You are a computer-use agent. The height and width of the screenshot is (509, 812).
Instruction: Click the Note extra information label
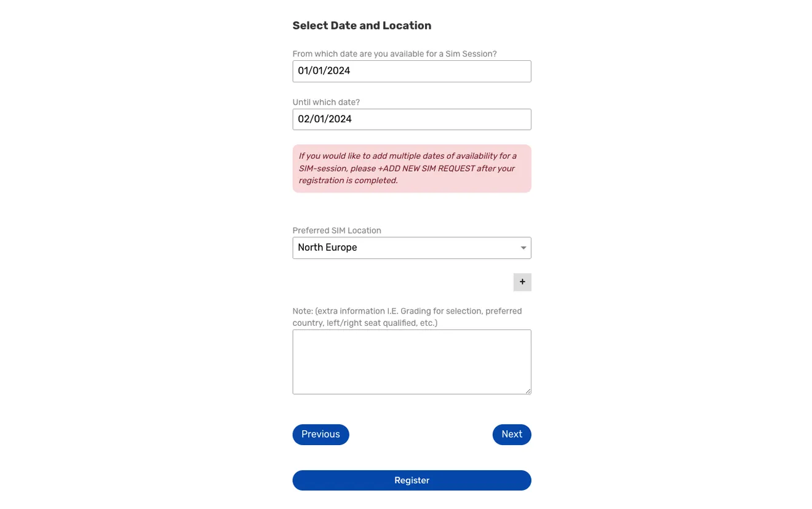click(407, 317)
